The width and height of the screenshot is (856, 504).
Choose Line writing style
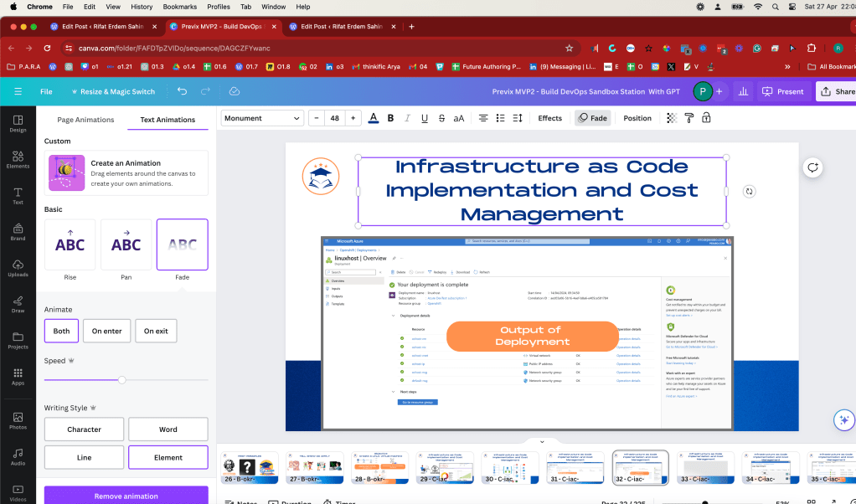pyautogui.click(x=84, y=458)
